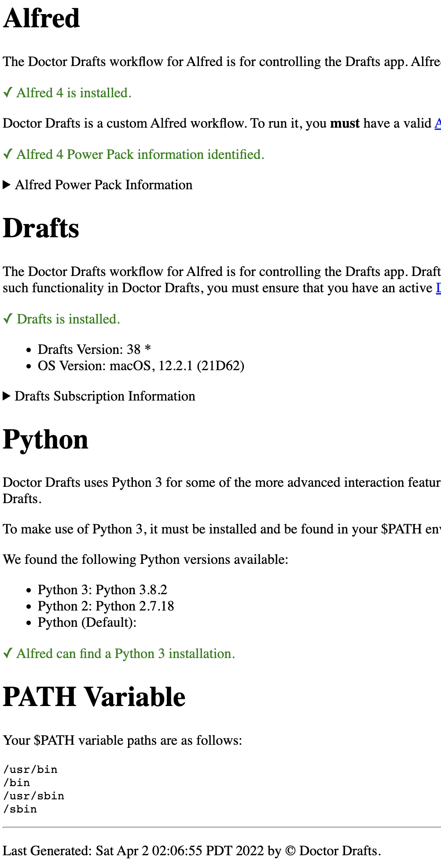Click the checkmark beside 'Power Pack information identified'
441x868 pixels.
(7, 154)
